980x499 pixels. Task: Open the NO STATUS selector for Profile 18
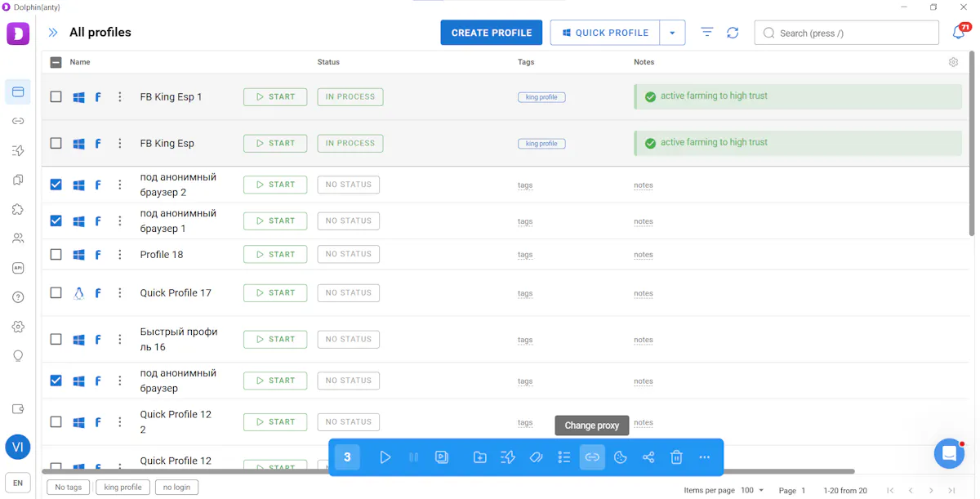[x=349, y=254]
